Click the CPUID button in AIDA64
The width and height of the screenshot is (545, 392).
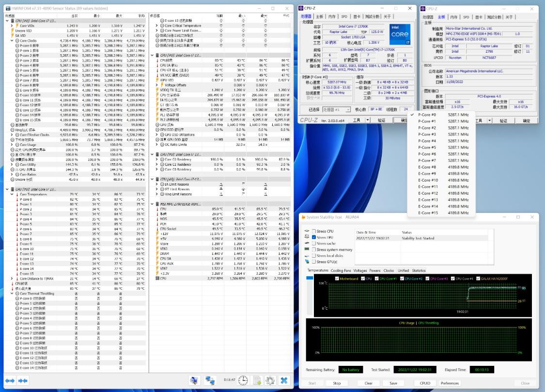pyautogui.click(x=425, y=383)
